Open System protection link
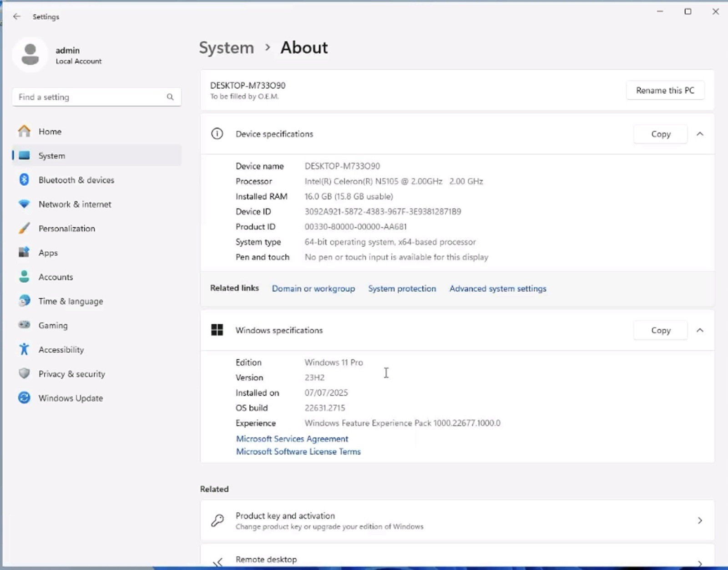The height and width of the screenshot is (570, 728). tap(402, 289)
